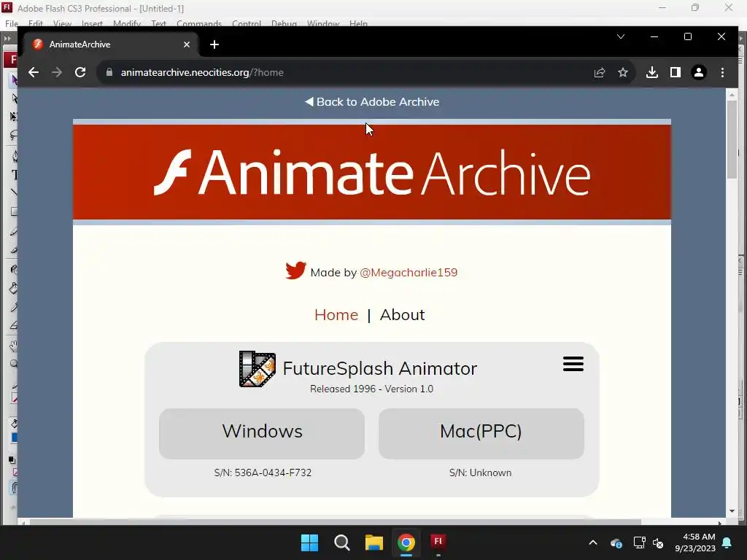
Task: Open the Window menu in Flash CS3
Action: tap(323, 23)
